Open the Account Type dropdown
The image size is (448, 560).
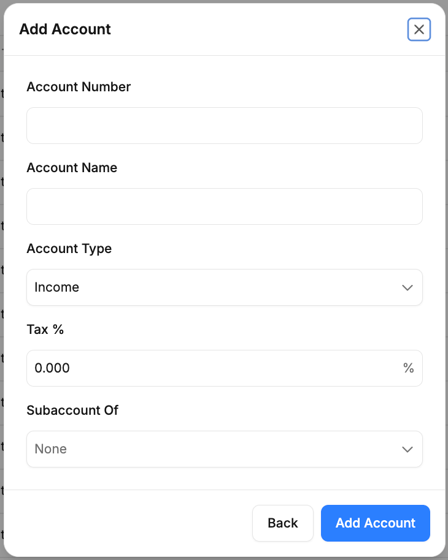click(224, 288)
